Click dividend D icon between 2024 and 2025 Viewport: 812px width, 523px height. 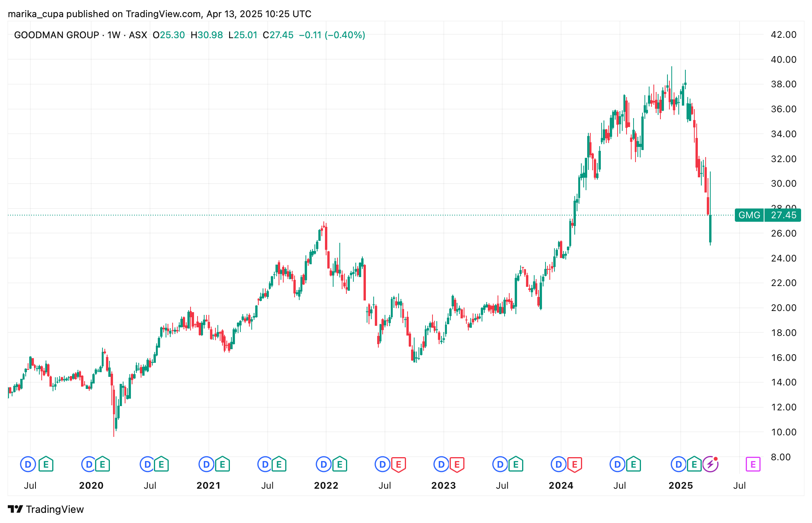tap(618, 464)
